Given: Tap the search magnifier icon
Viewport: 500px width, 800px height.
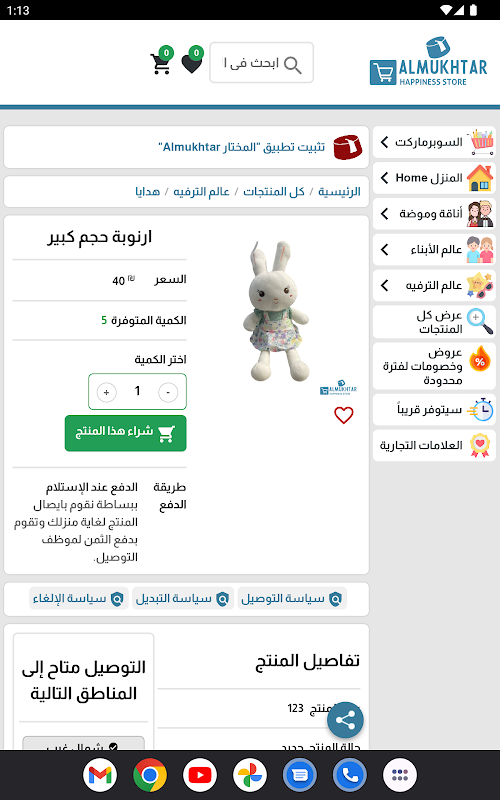Looking at the screenshot, I should point(293,64).
